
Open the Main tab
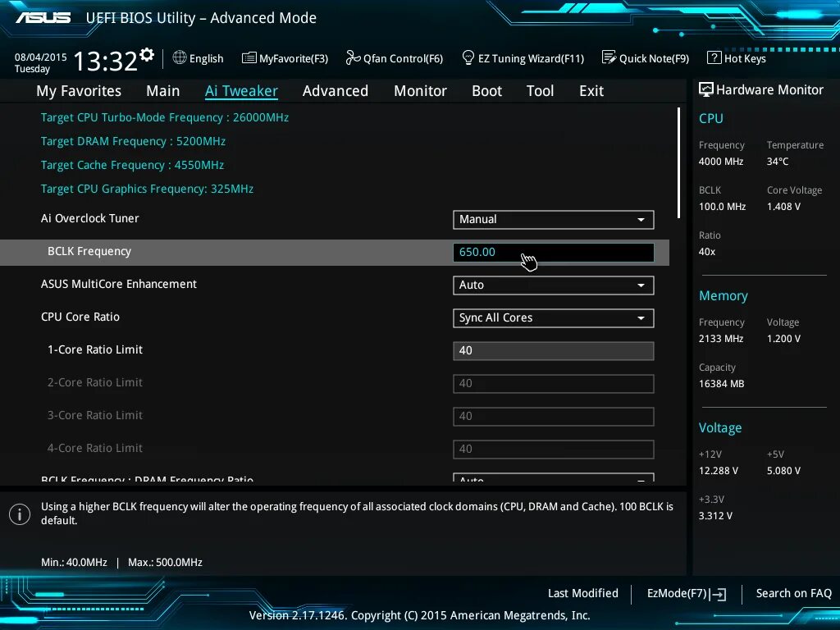tap(163, 91)
